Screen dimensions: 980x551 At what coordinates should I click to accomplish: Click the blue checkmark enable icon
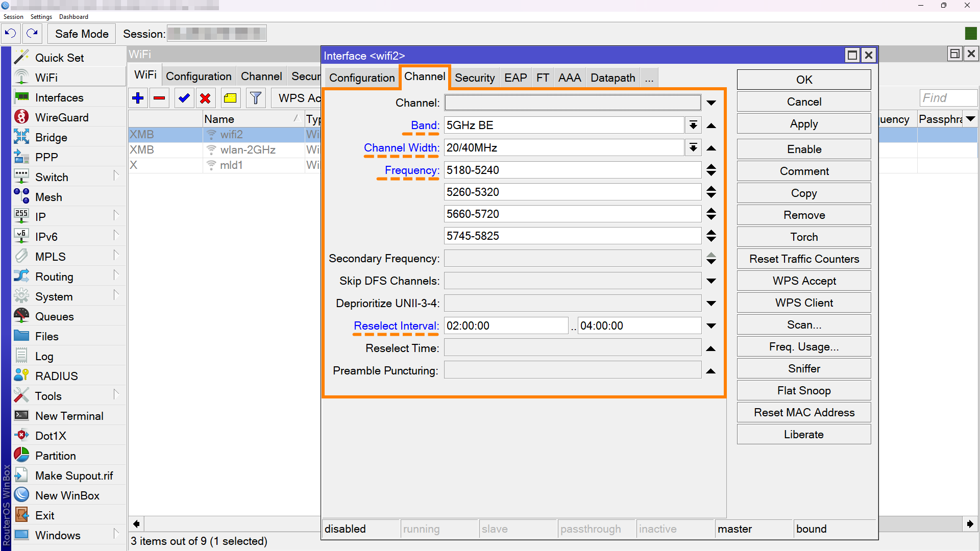(x=184, y=98)
